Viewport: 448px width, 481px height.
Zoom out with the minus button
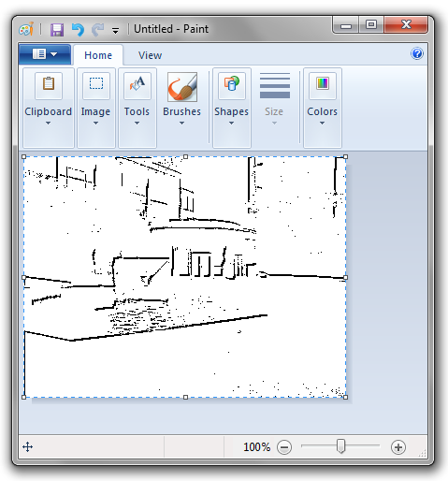coord(284,447)
